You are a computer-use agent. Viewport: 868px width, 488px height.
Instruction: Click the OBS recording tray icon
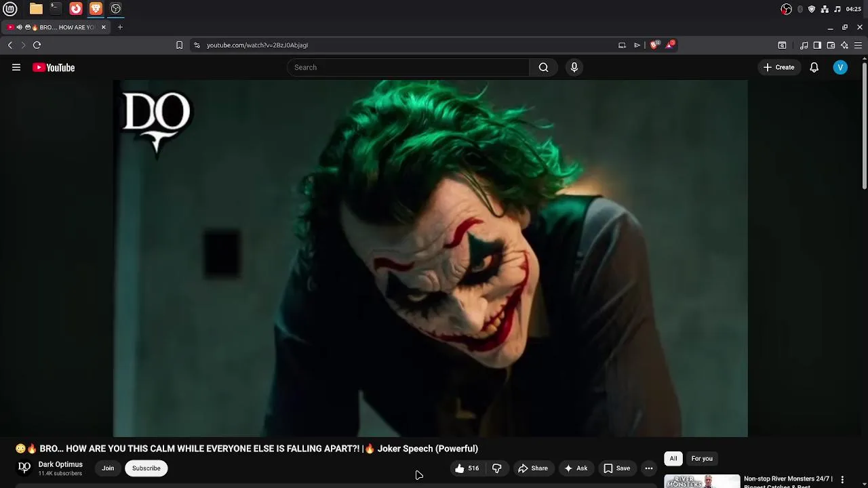[787, 9]
